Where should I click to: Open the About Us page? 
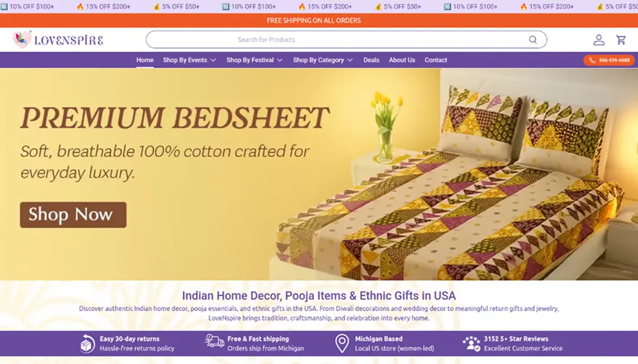(402, 60)
